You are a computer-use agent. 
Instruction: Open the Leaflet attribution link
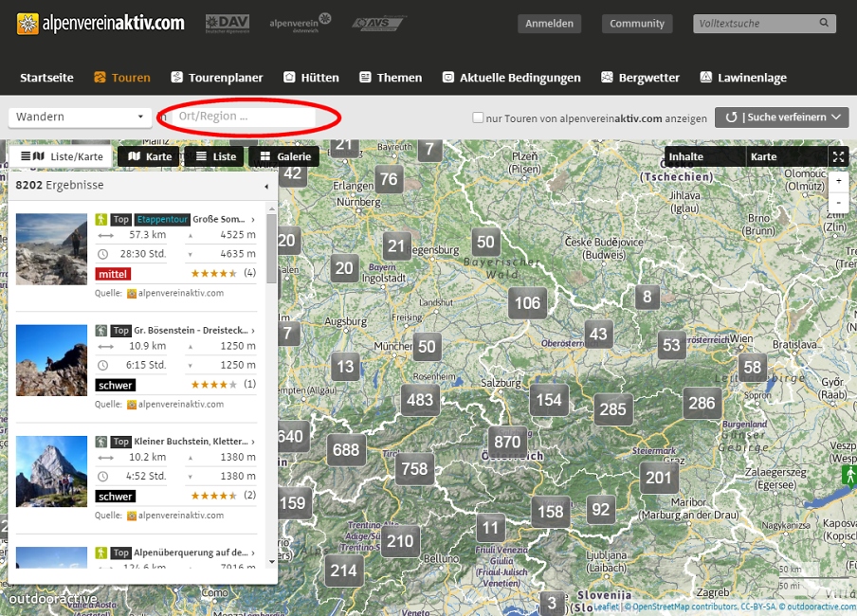[607, 607]
